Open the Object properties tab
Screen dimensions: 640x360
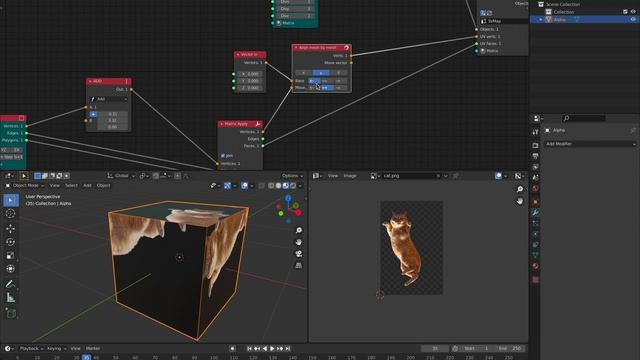536,202
